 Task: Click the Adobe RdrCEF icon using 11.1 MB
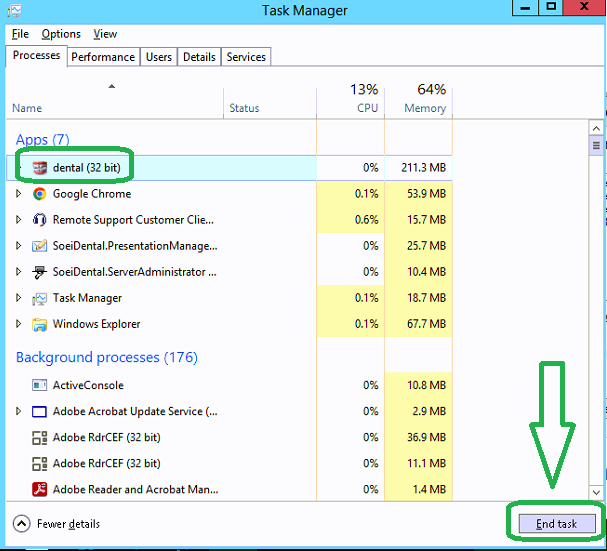(39, 463)
